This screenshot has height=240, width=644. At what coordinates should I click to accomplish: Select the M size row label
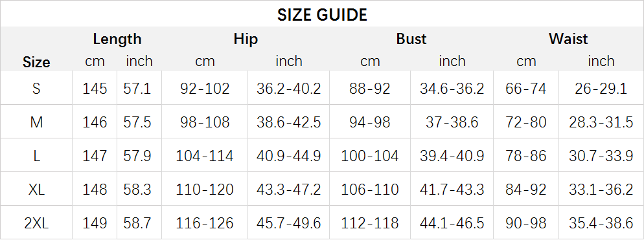coord(36,122)
